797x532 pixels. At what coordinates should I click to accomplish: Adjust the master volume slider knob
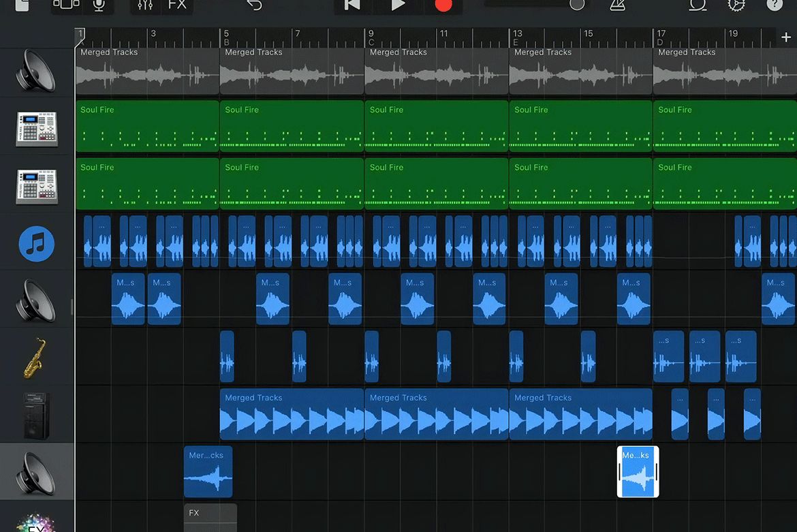577,5
